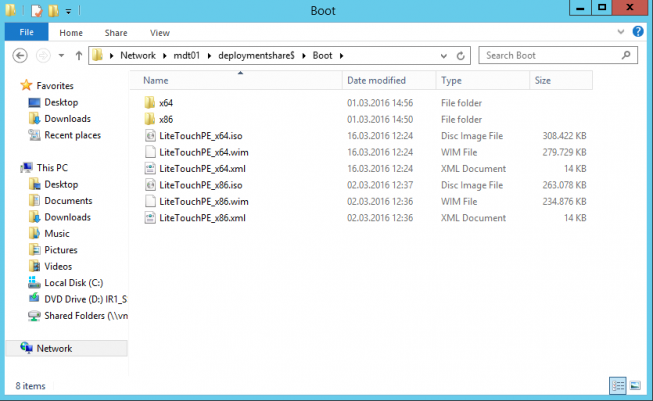Click the Network breadcrumb in address bar
Image resolution: width=653 pixels, height=401 pixels.
pyautogui.click(x=138, y=55)
